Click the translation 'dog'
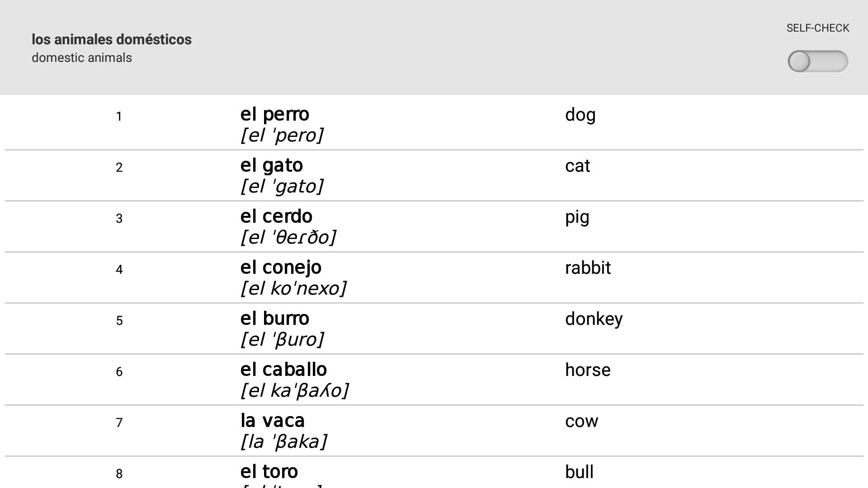Image resolution: width=868 pixels, height=488 pixels. (580, 114)
